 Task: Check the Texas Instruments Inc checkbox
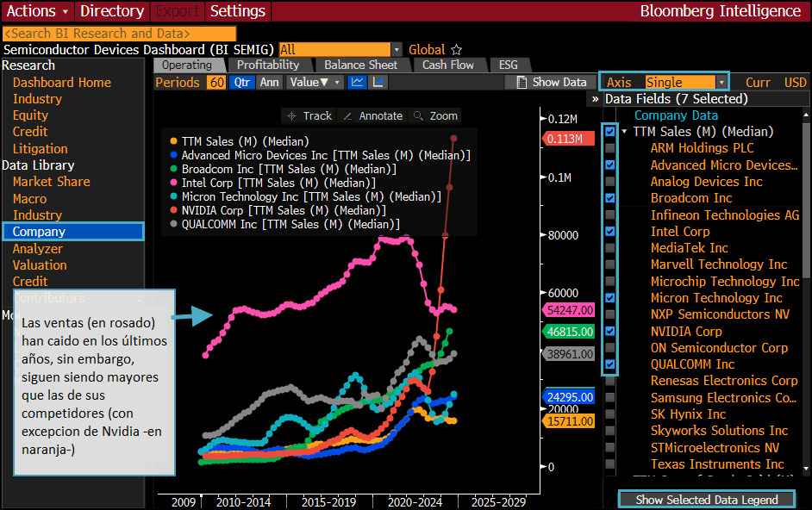coord(610,464)
